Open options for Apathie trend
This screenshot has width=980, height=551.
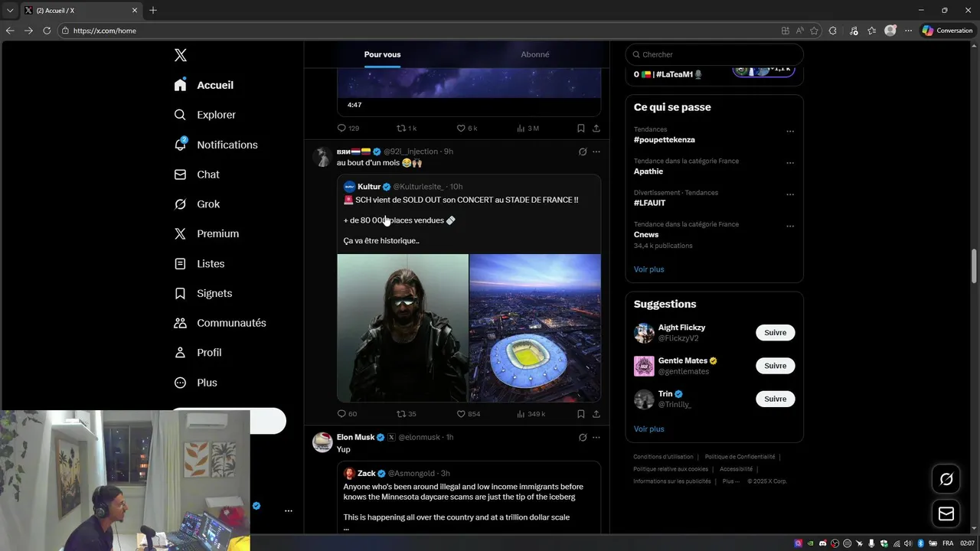790,163
